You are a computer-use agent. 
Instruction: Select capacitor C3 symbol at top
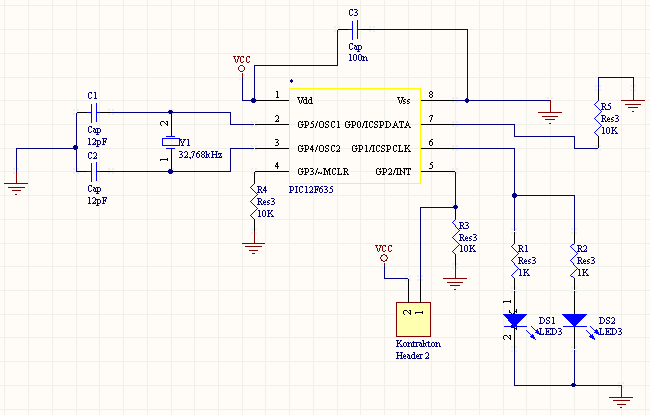[x=353, y=29]
